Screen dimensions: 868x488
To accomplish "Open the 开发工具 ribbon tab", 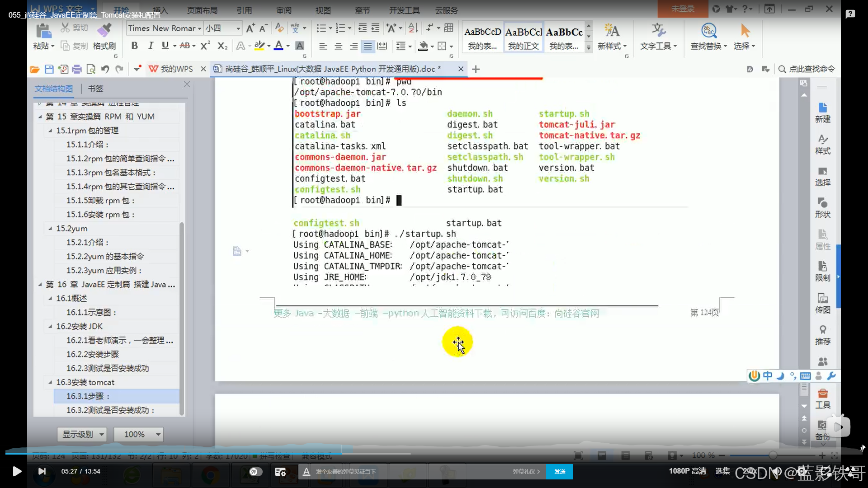I will [405, 10].
